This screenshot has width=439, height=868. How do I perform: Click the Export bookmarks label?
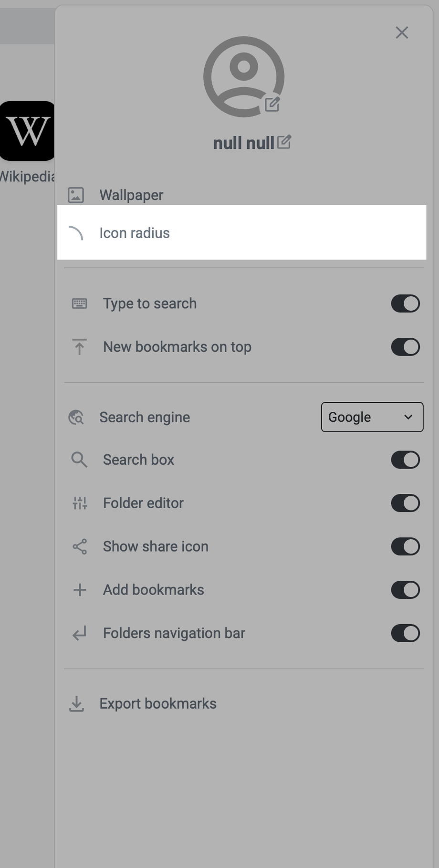(x=157, y=703)
